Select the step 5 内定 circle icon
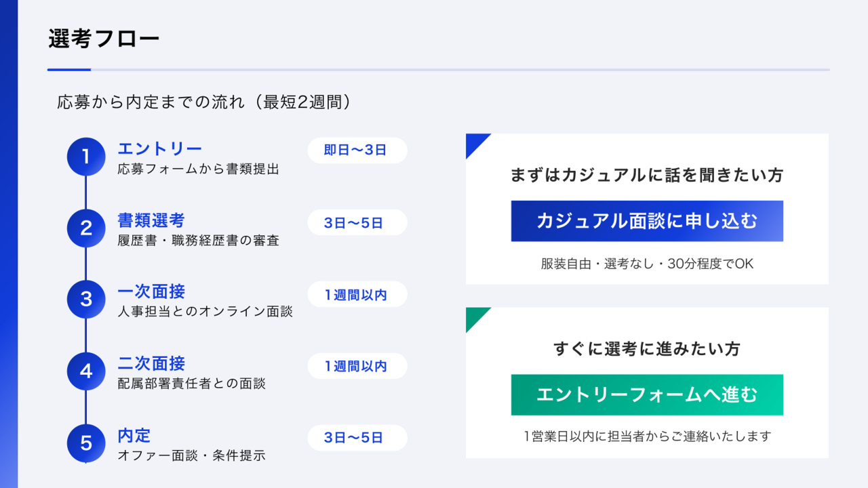868x488 pixels. pos(85,443)
